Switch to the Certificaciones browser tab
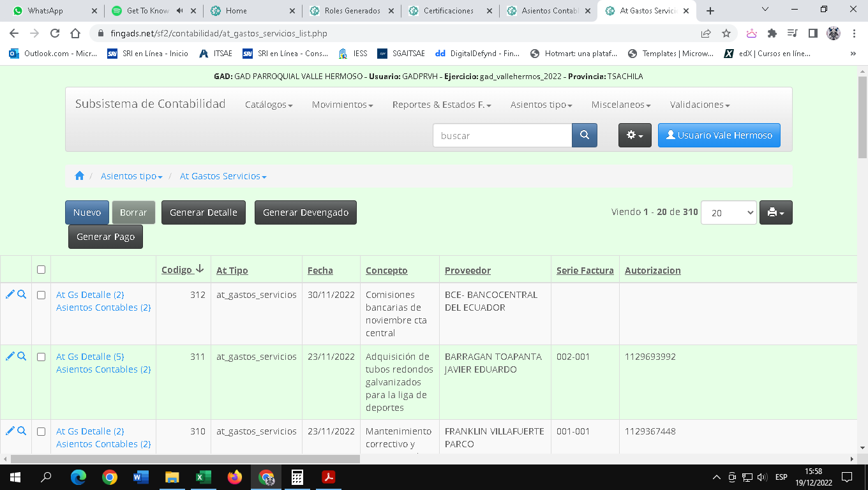 [x=449, y=11]
